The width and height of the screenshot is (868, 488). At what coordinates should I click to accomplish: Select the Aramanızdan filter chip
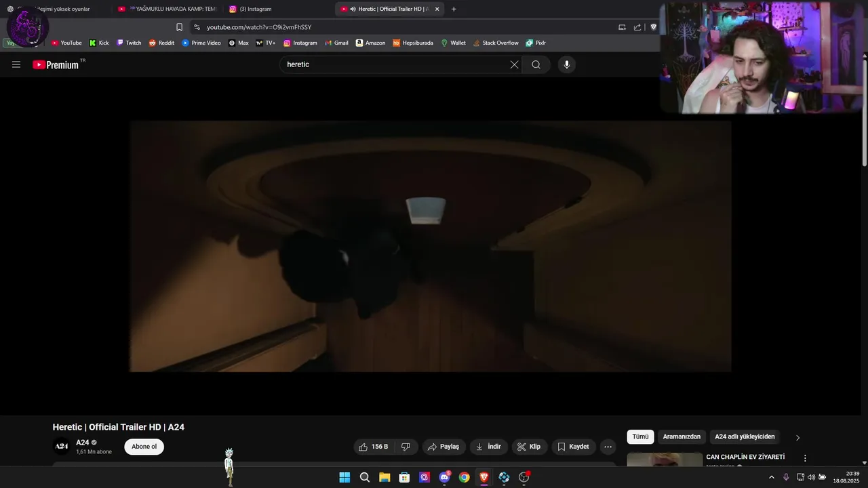(x=682, y=436)
